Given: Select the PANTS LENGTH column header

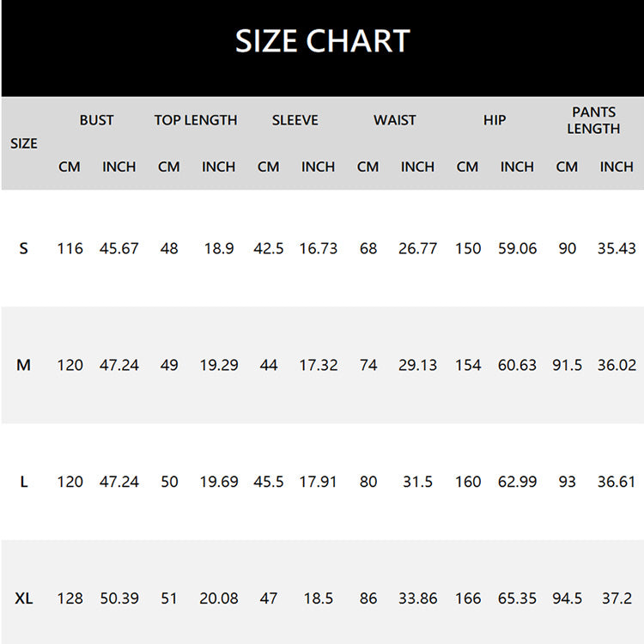Looking at the screenshot, I should (x=593, y=120).
